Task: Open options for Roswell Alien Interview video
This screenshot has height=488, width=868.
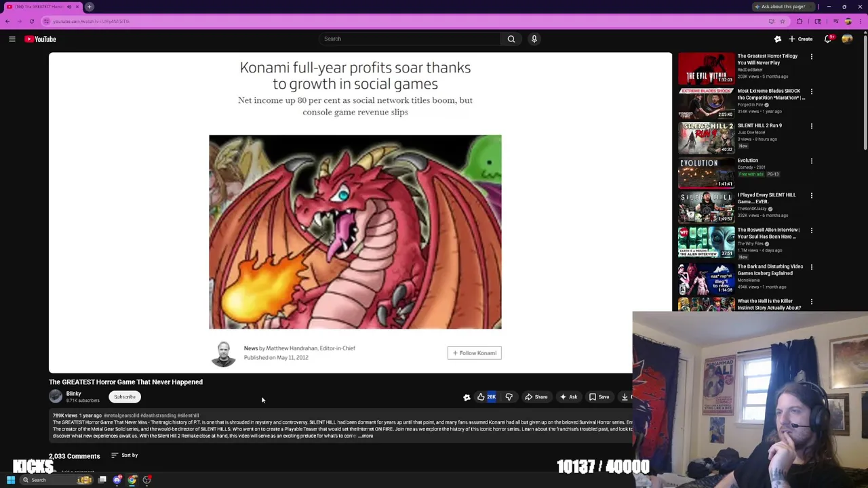Action: [x=811, y=230]
